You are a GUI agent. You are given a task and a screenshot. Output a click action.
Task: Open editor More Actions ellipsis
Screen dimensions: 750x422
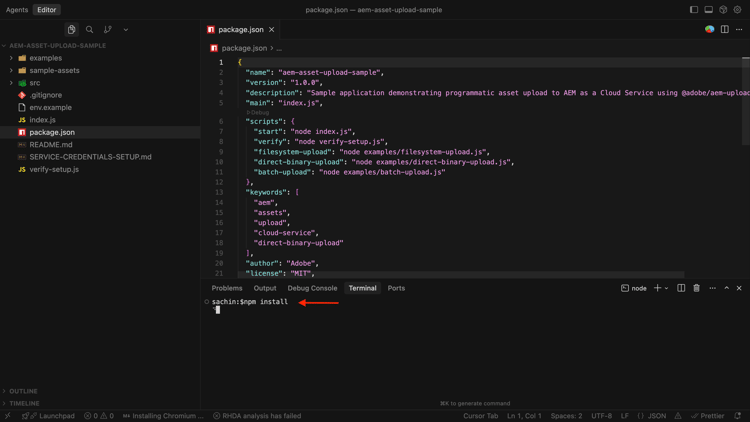(x=739, y=30)
